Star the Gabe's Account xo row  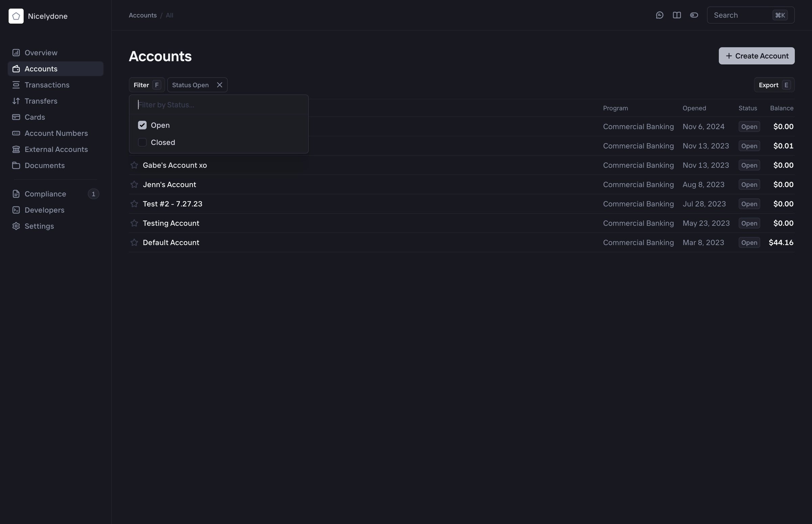pos(134,165)
